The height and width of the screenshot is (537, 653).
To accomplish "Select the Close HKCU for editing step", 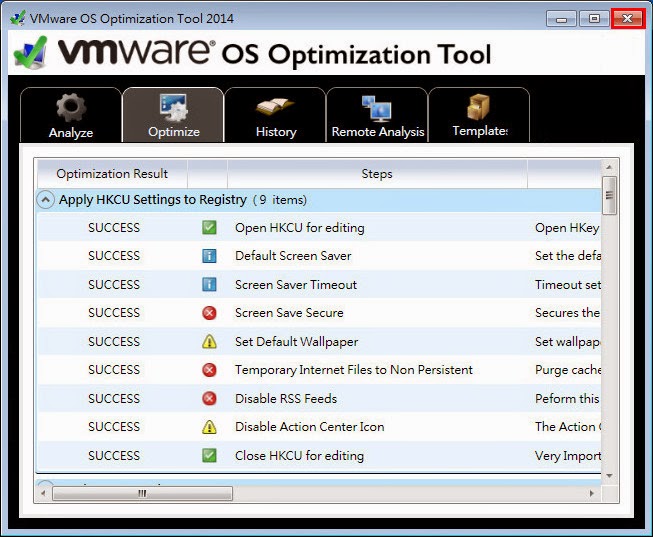I will click(x=299, y=456).
